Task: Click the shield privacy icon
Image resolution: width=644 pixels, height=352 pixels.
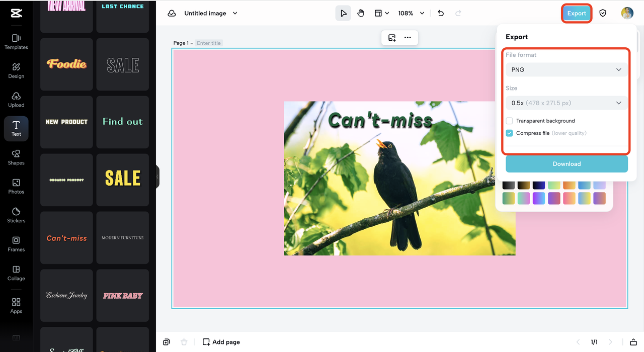Action: [603, 13]
